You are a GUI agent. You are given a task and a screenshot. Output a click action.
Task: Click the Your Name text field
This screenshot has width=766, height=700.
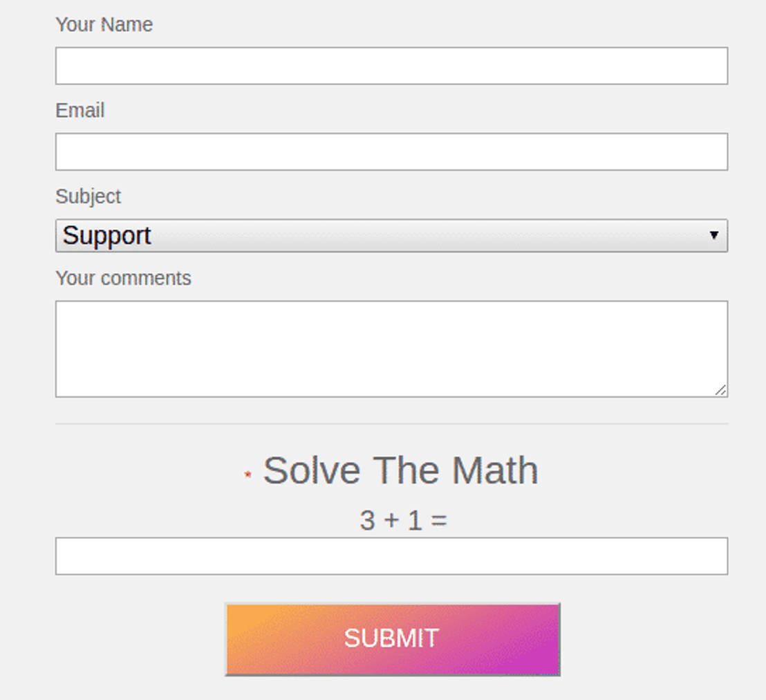[391, 66]
